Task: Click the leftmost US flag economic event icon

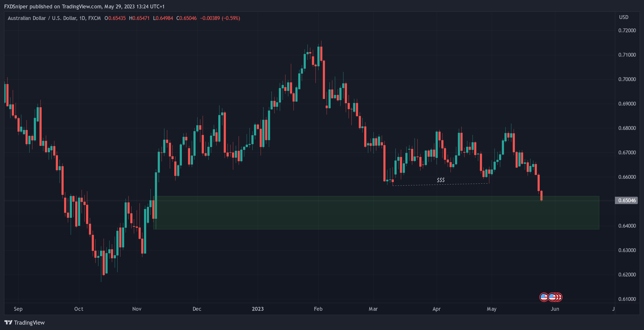Action: [543, 297]
